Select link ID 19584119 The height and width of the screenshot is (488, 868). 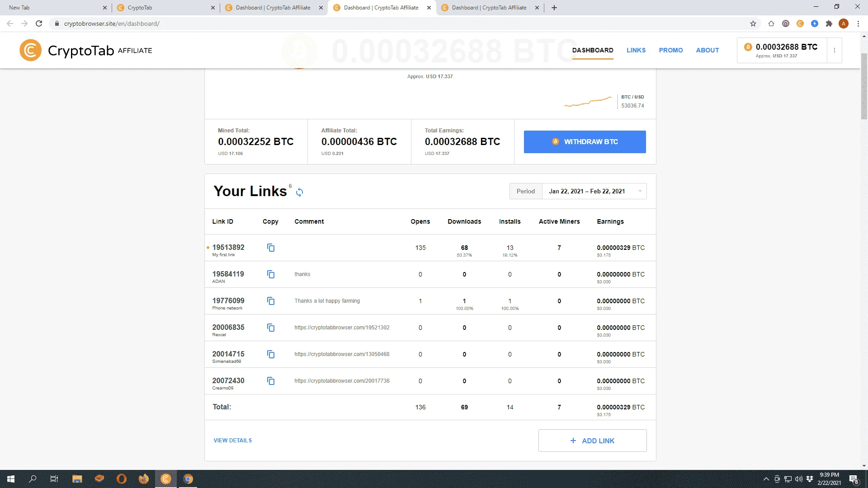228,274
